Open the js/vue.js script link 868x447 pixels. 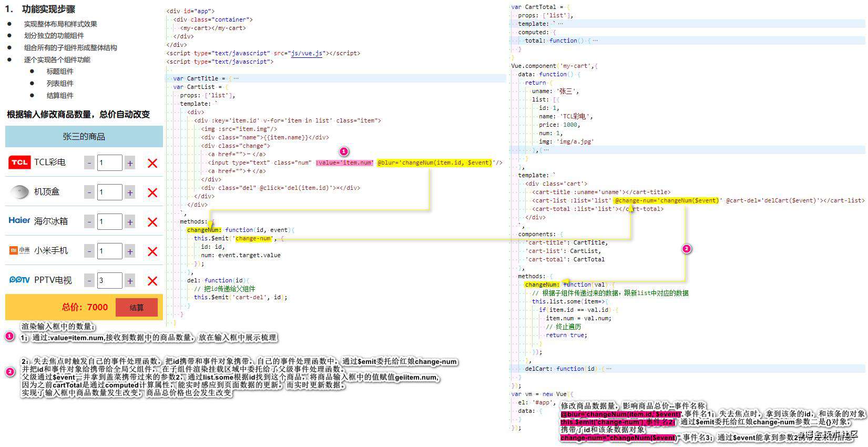point(307,53)
